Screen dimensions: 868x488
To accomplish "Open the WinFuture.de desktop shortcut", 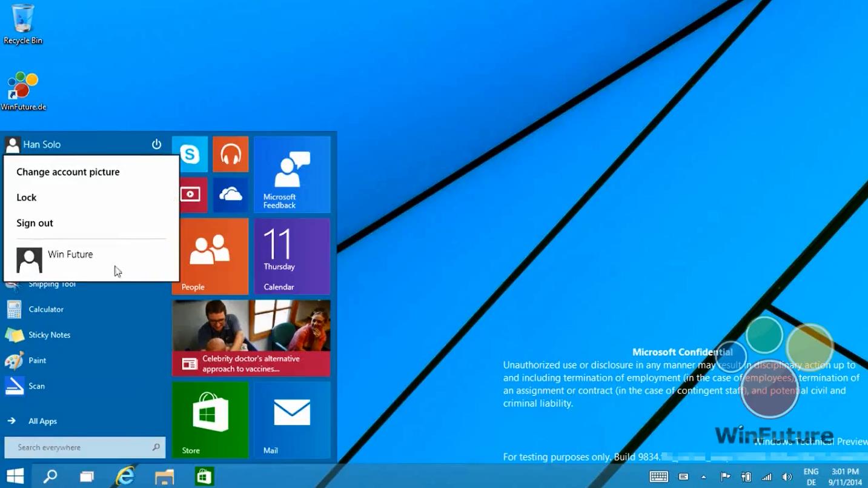I will pyautogui.click(x=24, y=92).
